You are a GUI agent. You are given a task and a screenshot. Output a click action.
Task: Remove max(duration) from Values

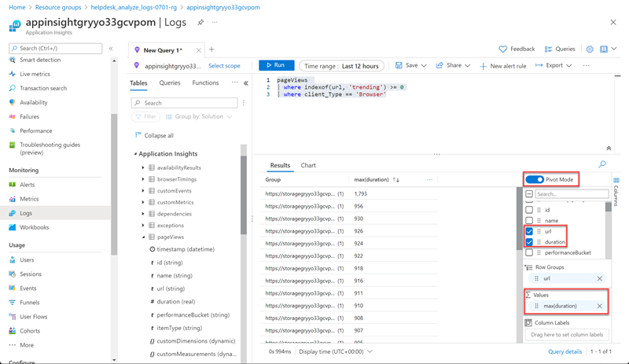pos(599,306)
